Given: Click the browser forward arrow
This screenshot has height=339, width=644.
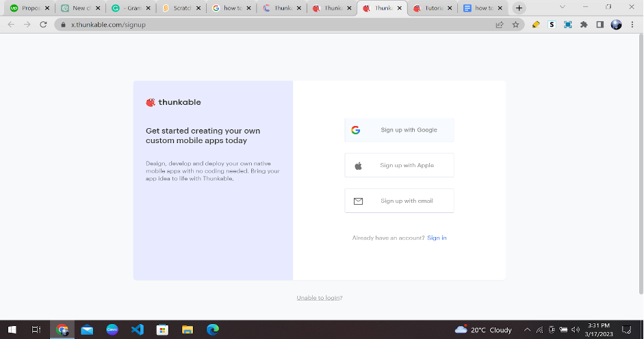Looking at the screenshot, I should click(27, 25).
